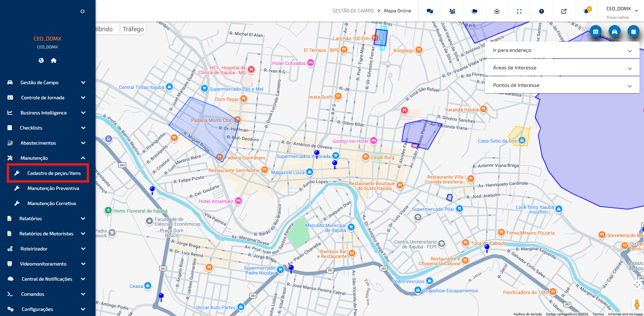Click the Manutenção tools icon
Image resolution: width=644 pixels, height=316 pixels.
click(10, 158)
